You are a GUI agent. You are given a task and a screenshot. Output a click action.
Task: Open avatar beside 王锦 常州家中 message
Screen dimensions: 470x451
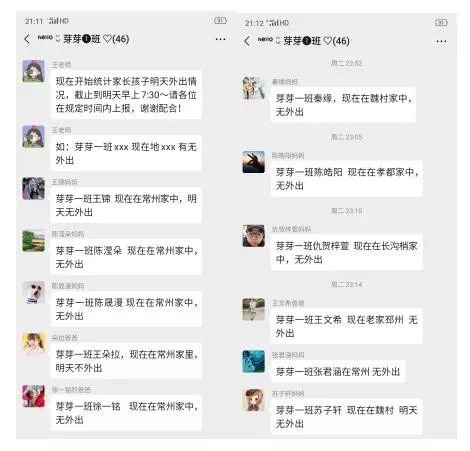pyautogui.click(x=34, y=189)
